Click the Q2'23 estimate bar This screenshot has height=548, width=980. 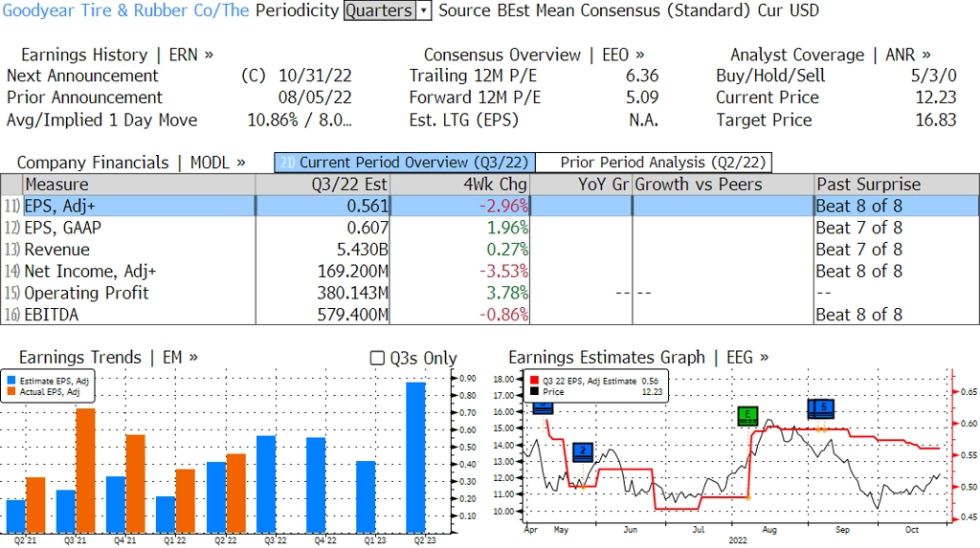click(x=415, y=457)
